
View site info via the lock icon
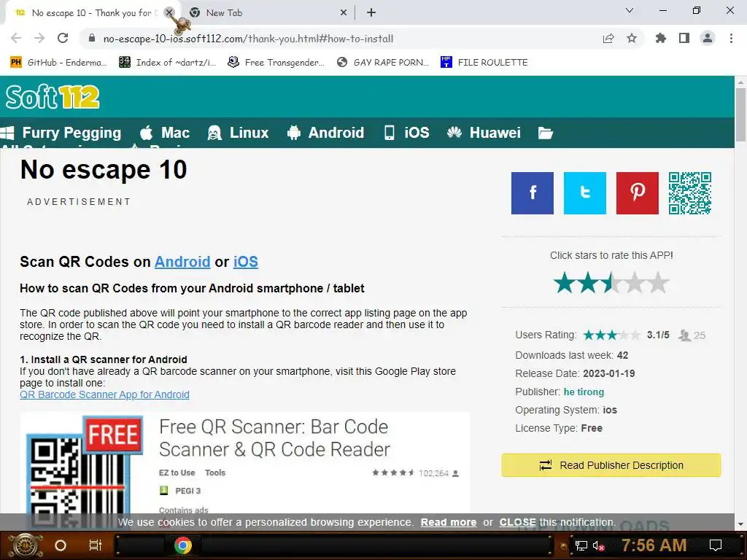coord(92,39)
